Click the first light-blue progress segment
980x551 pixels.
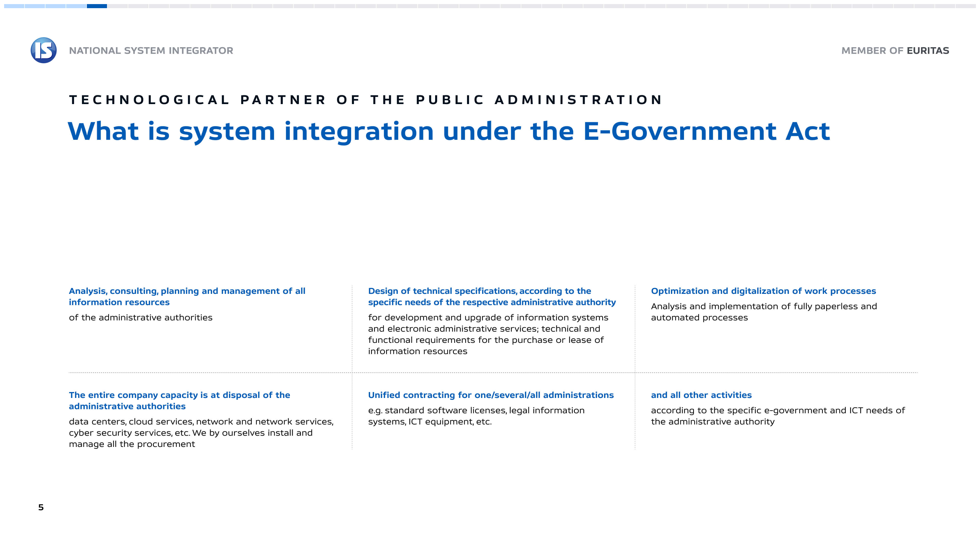pos(14,6)
